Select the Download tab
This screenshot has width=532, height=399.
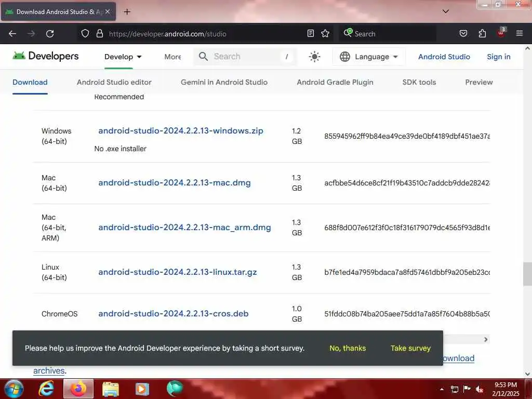pyautogui.click(x=30, y=82)
